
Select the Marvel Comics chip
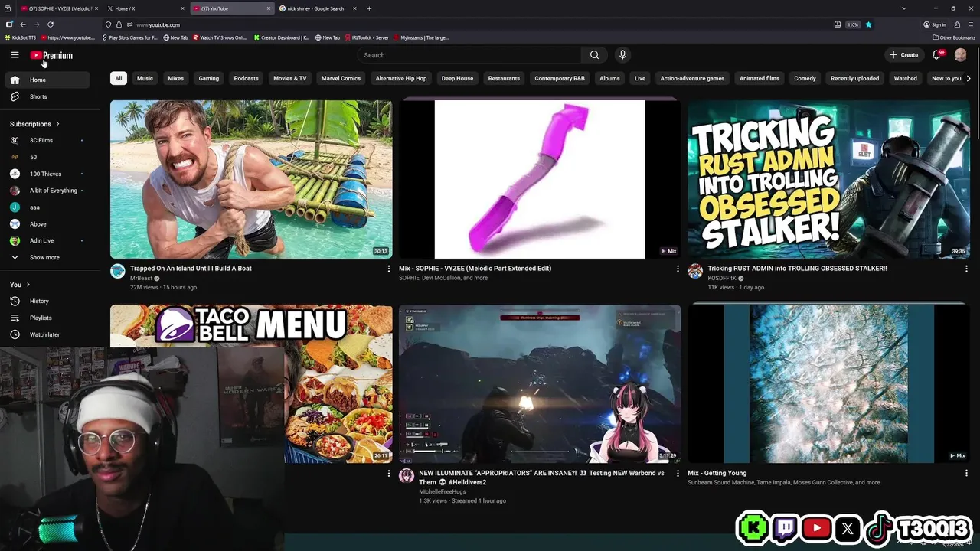pyautogui.click(x=341, y=78)
